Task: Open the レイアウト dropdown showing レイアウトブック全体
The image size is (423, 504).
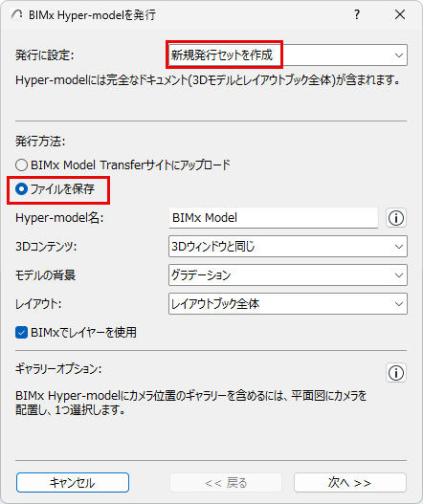Action: point(288,304)
